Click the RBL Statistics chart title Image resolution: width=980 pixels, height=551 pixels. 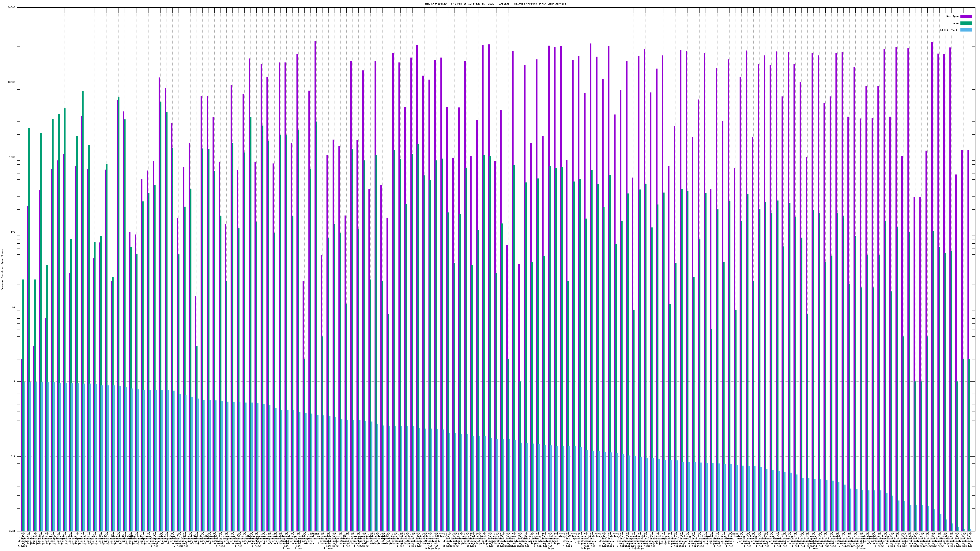coord(495,4)
